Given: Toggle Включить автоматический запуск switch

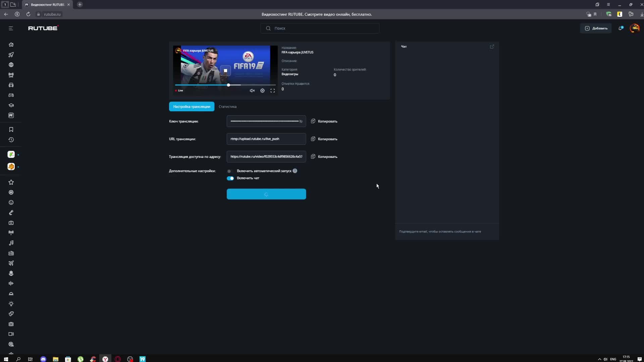Looking at the screenshot, I should tap(230, 171).
